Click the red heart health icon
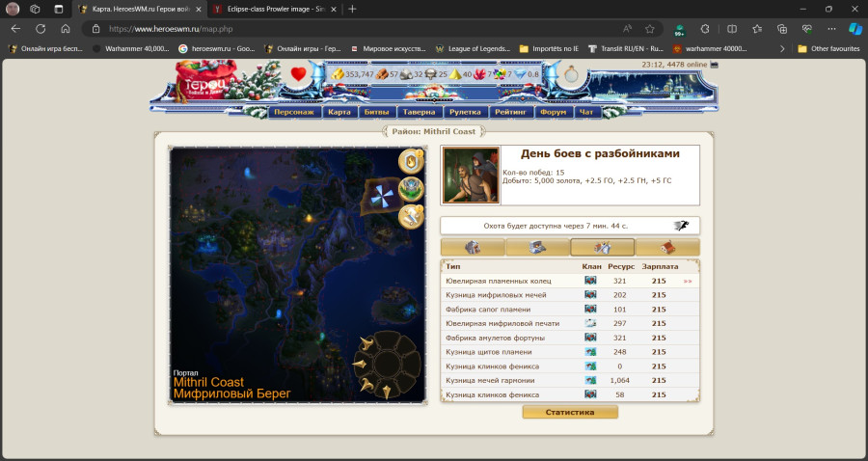This screenshot has width=868, height=461. tap(298, 74)
